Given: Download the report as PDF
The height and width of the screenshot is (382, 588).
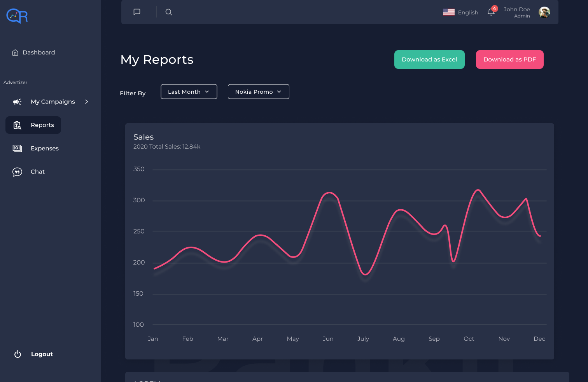Looking at the screenshot, I should (x=509, y=60).
